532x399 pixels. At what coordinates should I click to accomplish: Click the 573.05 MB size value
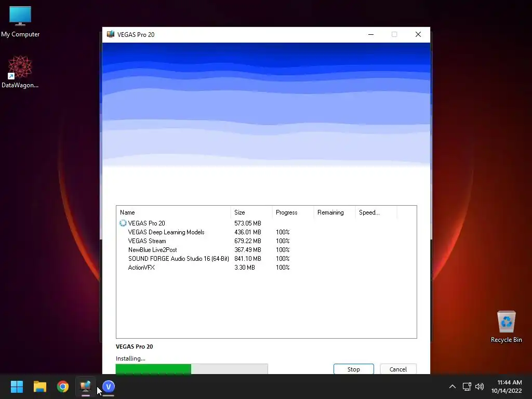click(248, 223)
